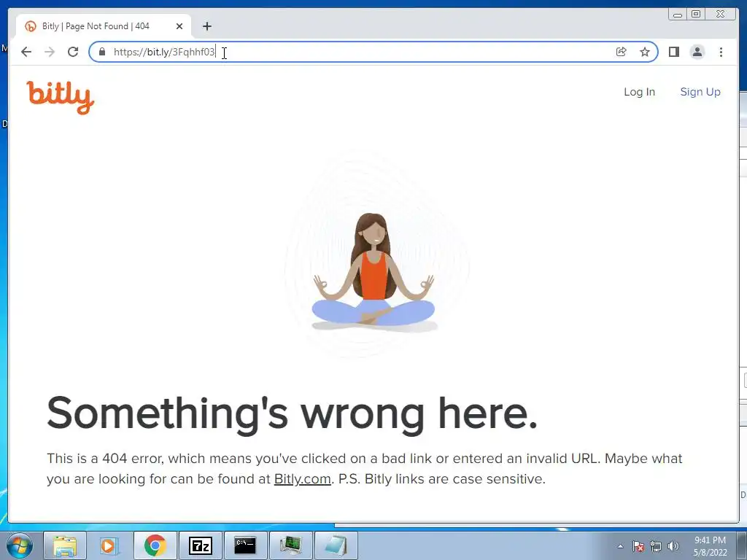Launch Windows Media Player from taskbar
This screenshot has height=560, width=747.
click(x=109, y=545)
